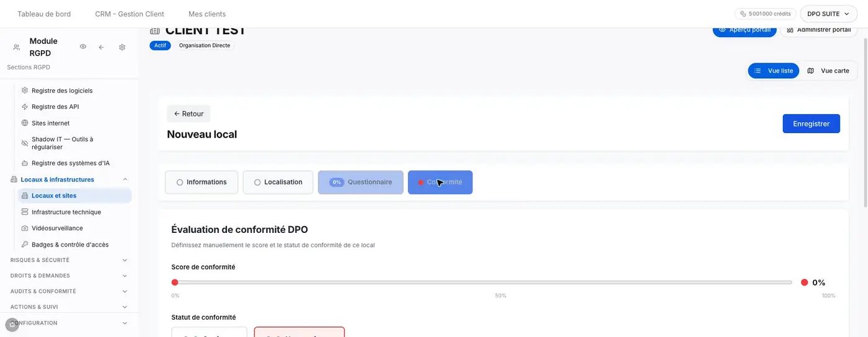The height and width of the screenshot is (337, 868).
Task: Click the round button overlapping the CONFIGURATION label
Action: click(x=12, y=324)
